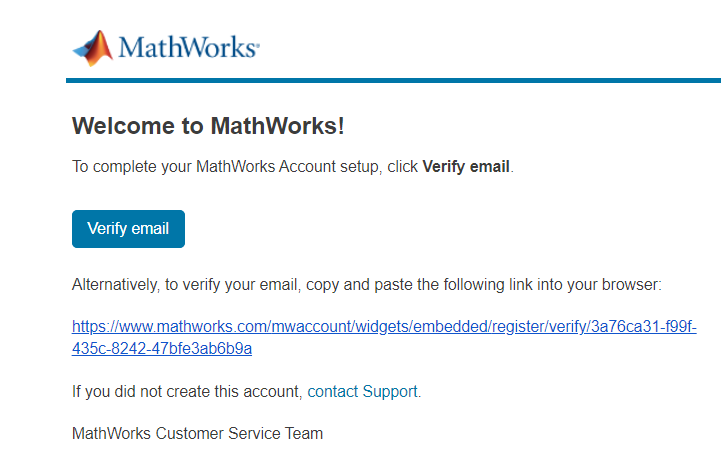The image size is (721, 462).
Task: Click the text If you did not create this account
Action: (187, 392)
